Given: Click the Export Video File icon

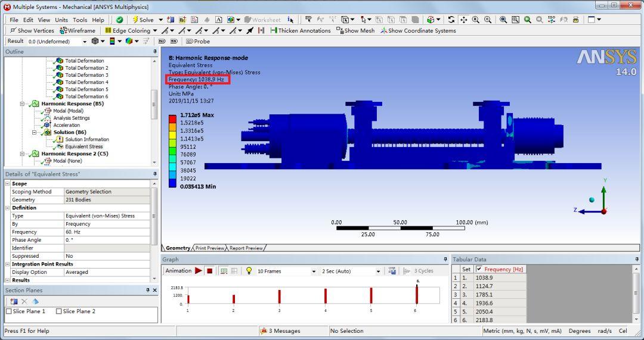Looking at the screenshot, I should (392, 271).
